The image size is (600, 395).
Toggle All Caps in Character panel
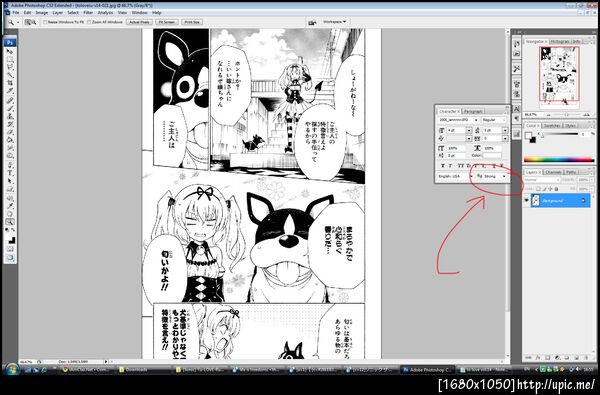coord(461,166)
